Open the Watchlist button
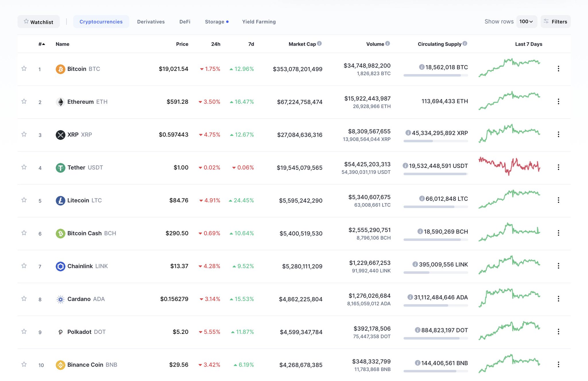This screenshot has width=588, height=381. point(38,22)
